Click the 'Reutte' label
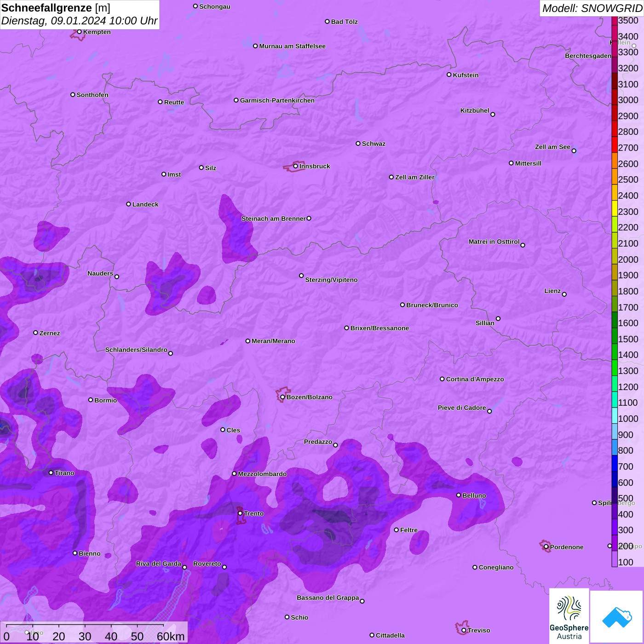 pos(174,102)
